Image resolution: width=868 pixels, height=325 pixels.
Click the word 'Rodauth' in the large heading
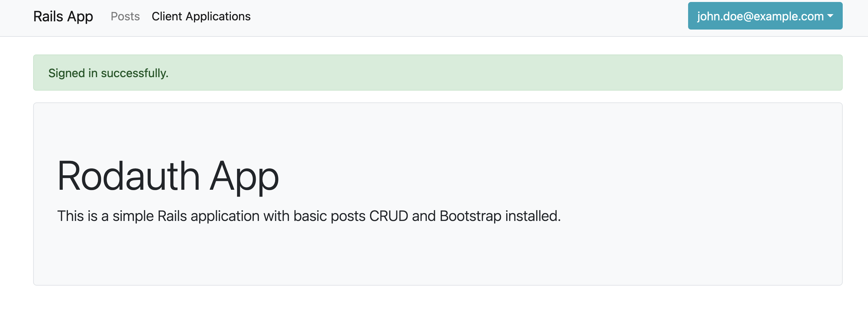[129, 177]
